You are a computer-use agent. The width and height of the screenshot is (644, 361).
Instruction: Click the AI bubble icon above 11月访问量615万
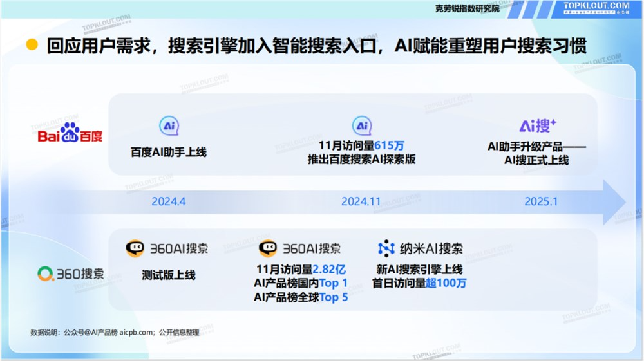click(x=362, y=126)
